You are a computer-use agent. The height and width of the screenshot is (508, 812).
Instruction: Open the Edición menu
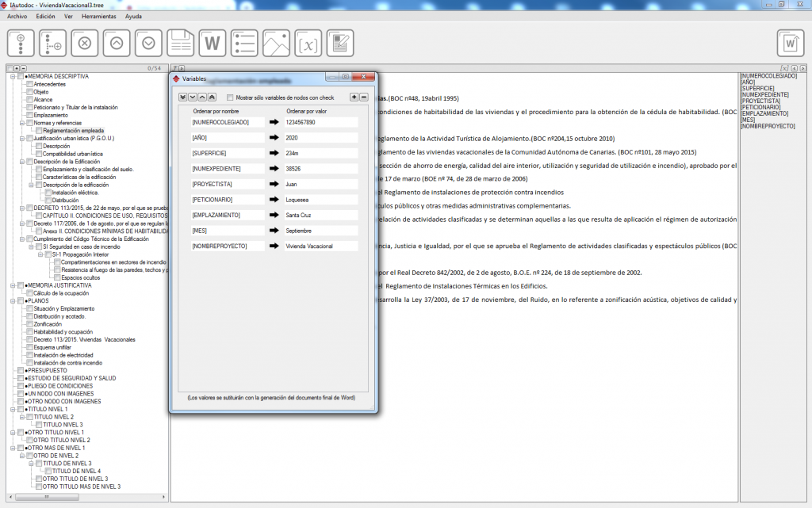click(x=45, y=16)
